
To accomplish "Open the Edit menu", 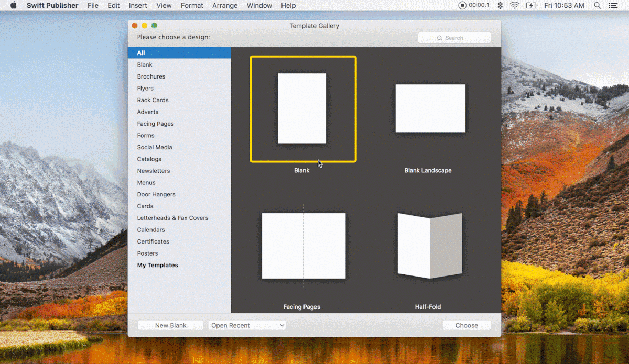I will coord(114,5).
